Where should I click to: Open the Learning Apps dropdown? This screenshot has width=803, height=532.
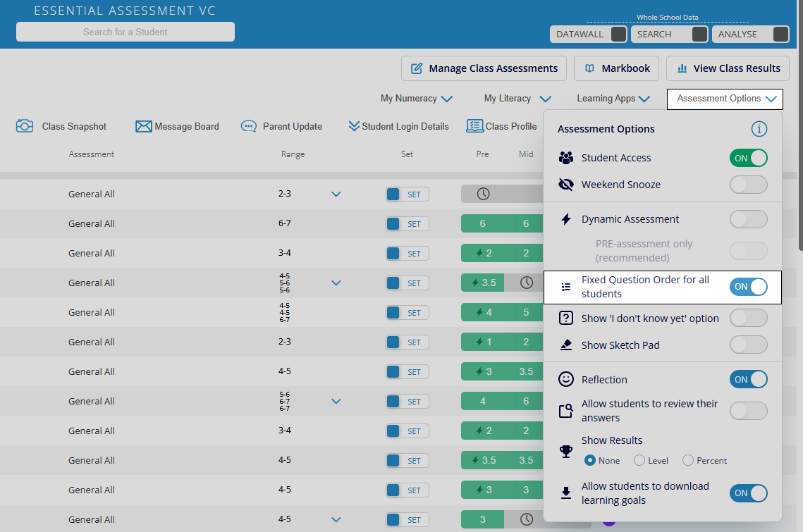click(613, 99)
